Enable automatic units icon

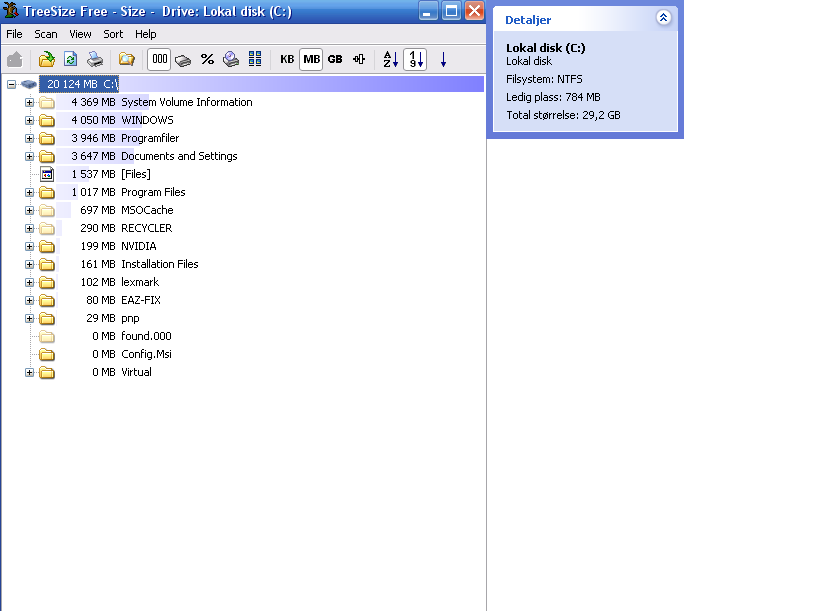pos(359,59)
